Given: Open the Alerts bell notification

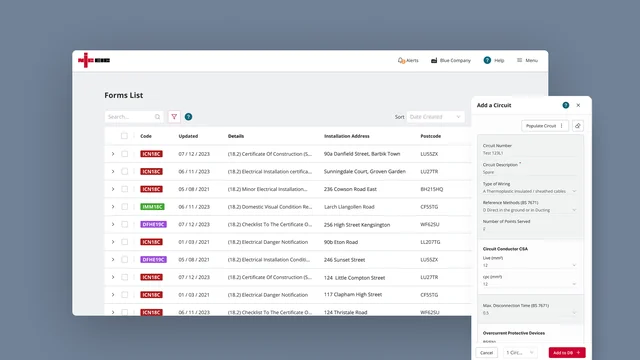Looking at the screenshot, I should coord(408,60).
